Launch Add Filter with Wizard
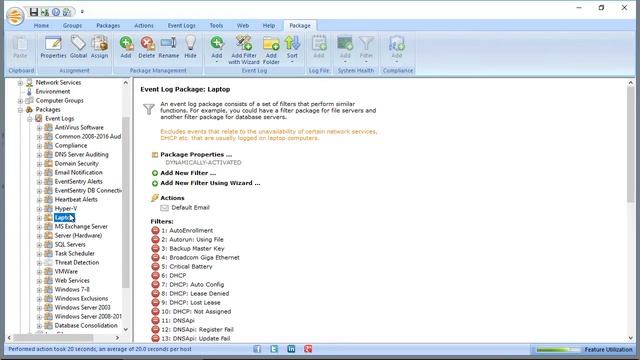 [x=244, y=50]
